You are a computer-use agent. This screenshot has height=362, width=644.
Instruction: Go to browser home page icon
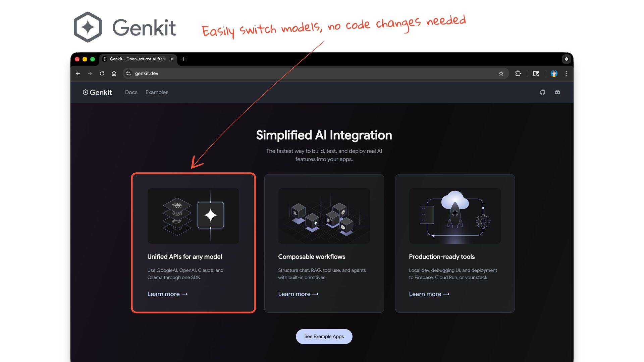coord(114,73)
